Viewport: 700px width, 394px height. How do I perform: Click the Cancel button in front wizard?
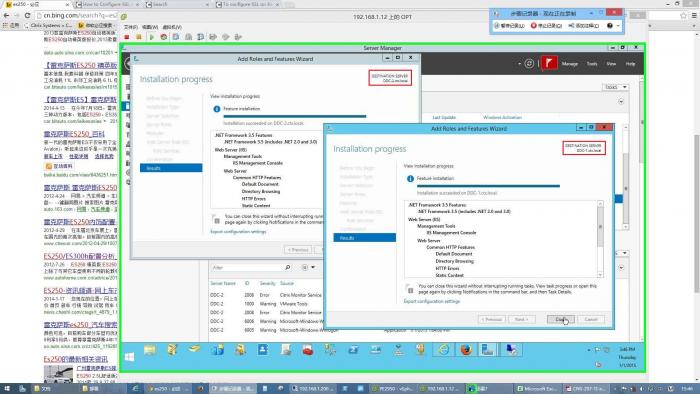click(591, 319)
